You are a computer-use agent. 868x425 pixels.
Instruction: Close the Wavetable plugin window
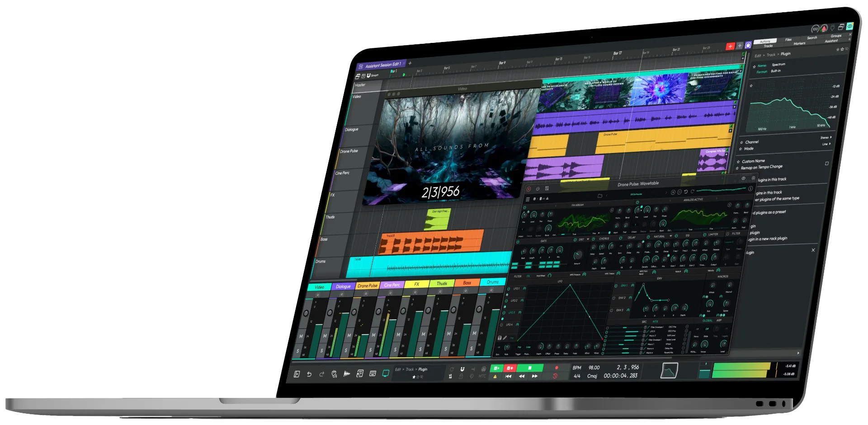pos(528,189)
